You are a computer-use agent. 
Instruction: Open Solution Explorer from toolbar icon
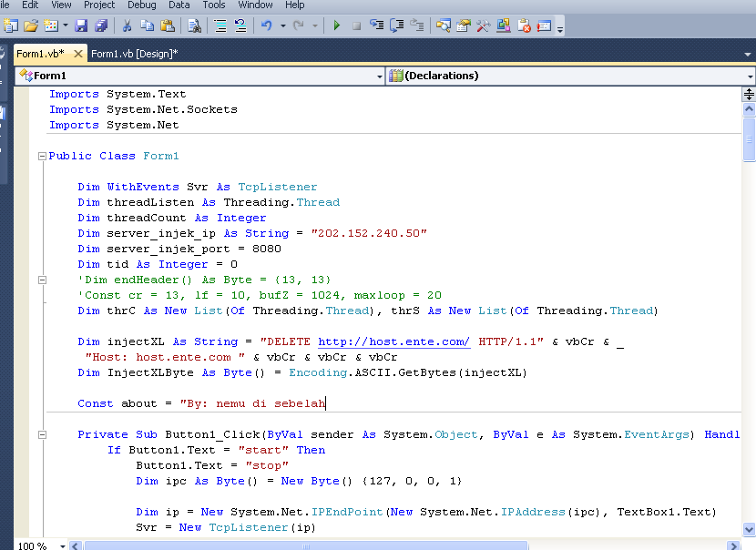click(443, 25)
